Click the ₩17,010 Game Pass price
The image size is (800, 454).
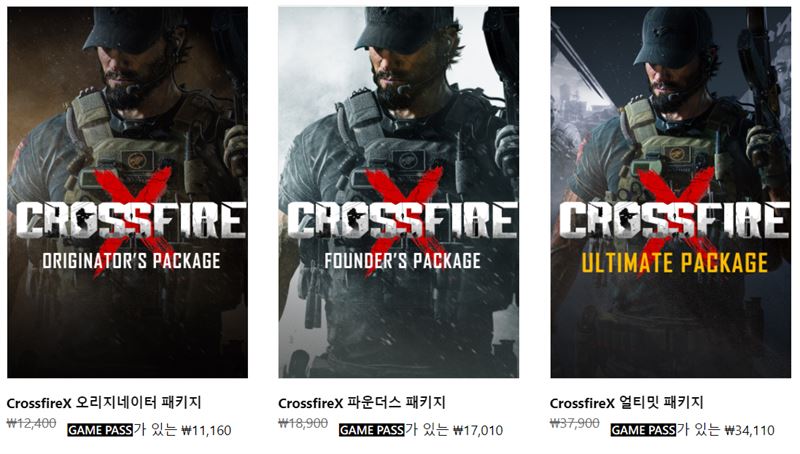click(x=478, y=431)
